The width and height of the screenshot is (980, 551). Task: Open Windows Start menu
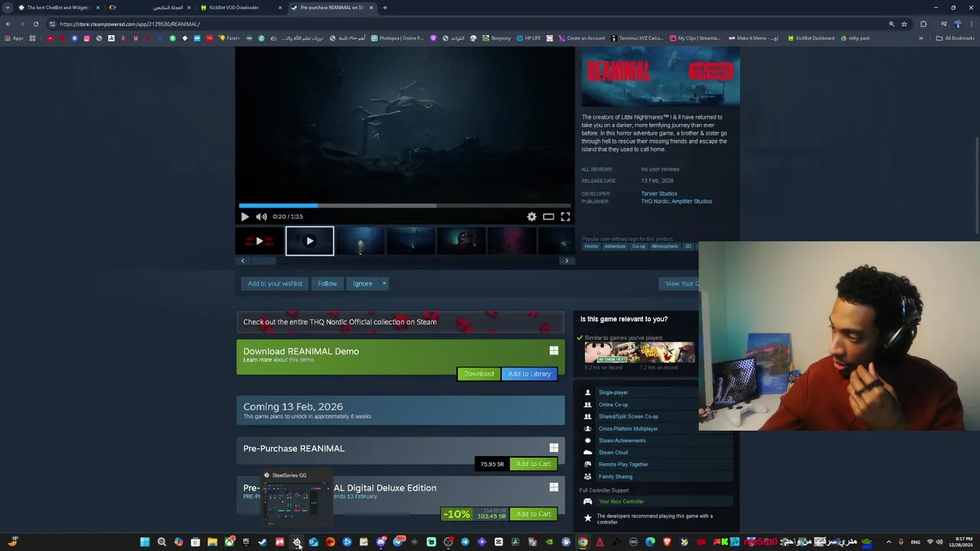pyautogui.click(x=145, y=542)
